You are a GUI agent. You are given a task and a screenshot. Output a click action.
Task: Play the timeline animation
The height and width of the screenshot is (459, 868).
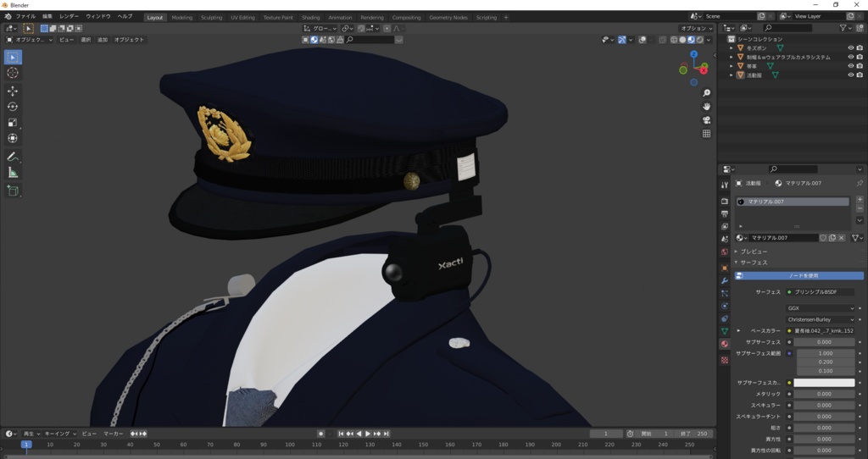368,434
